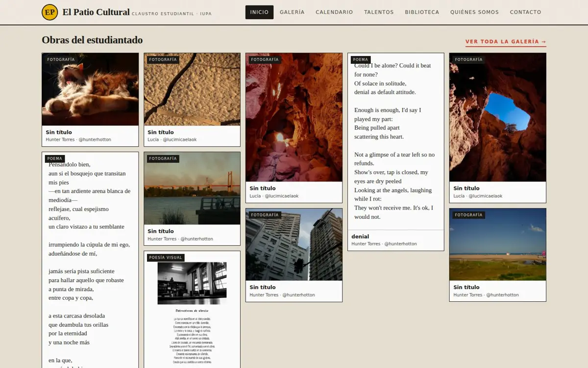Screen dimensions: 588x368
Task: Follow the Ver toda la galería link
Action: pos(506,42)
